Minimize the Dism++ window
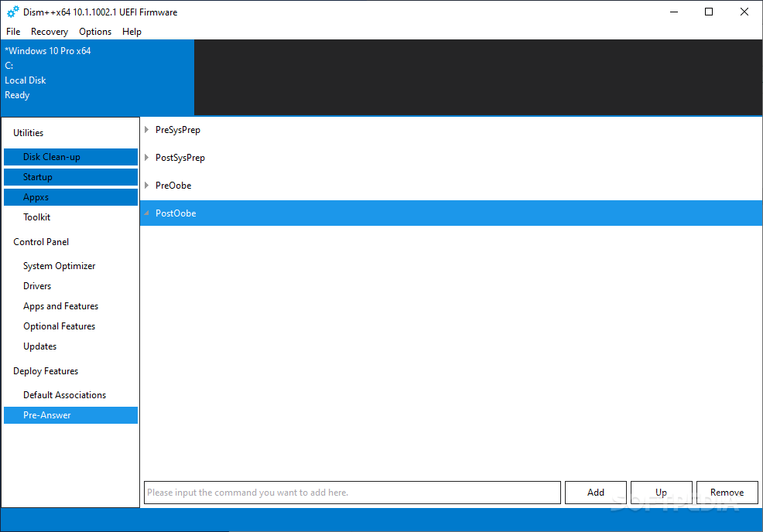Screen dimensions: 763x532 674,12
